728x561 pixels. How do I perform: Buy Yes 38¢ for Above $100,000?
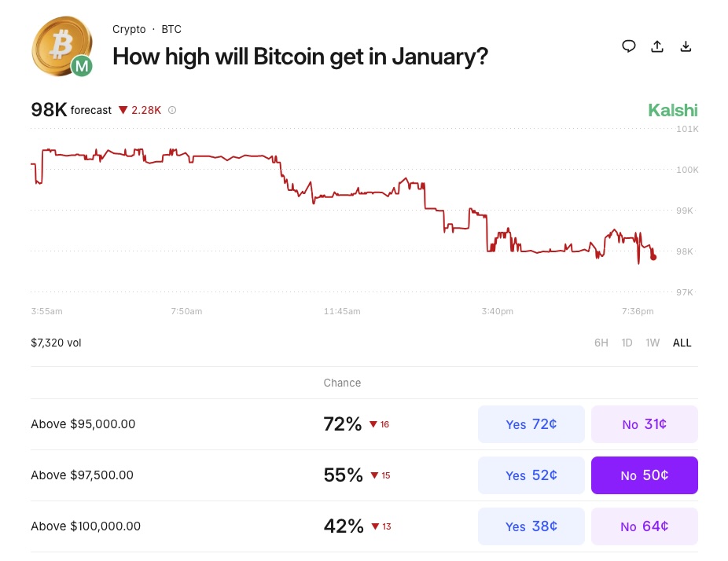point(531,526)
